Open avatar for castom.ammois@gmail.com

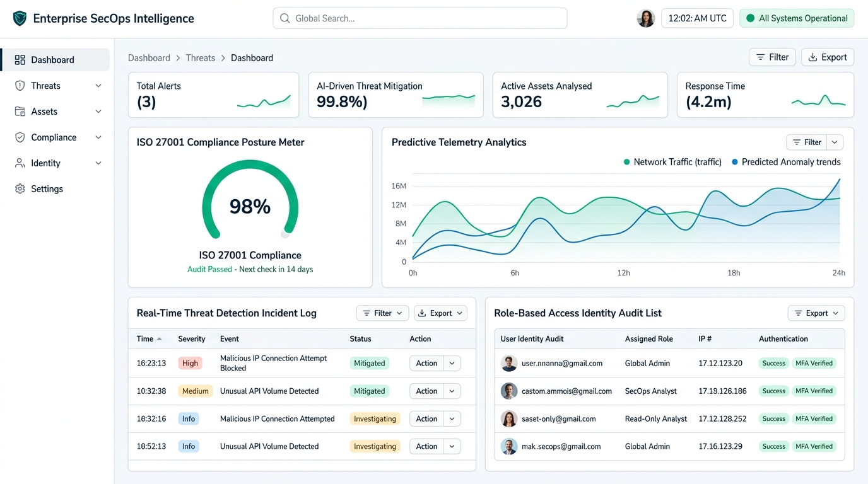[x=509, y=391]
